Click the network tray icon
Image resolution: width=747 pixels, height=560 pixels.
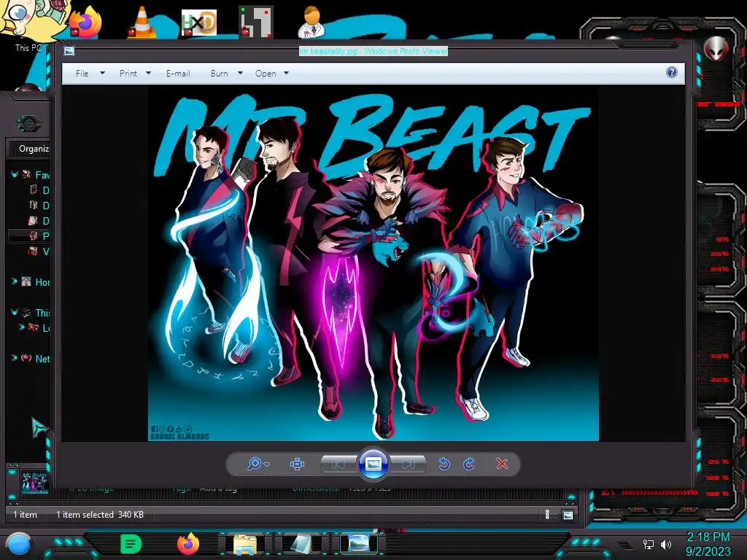pyautogui.click(x=649, y=544)
